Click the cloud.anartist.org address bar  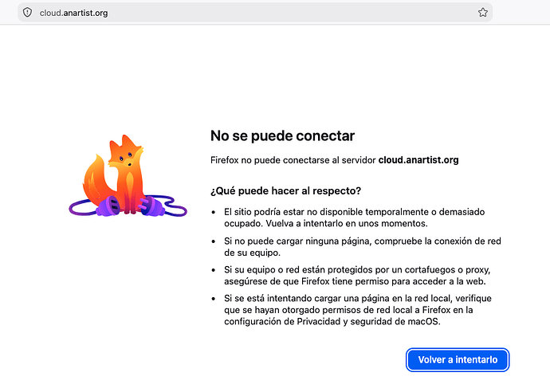255,13
